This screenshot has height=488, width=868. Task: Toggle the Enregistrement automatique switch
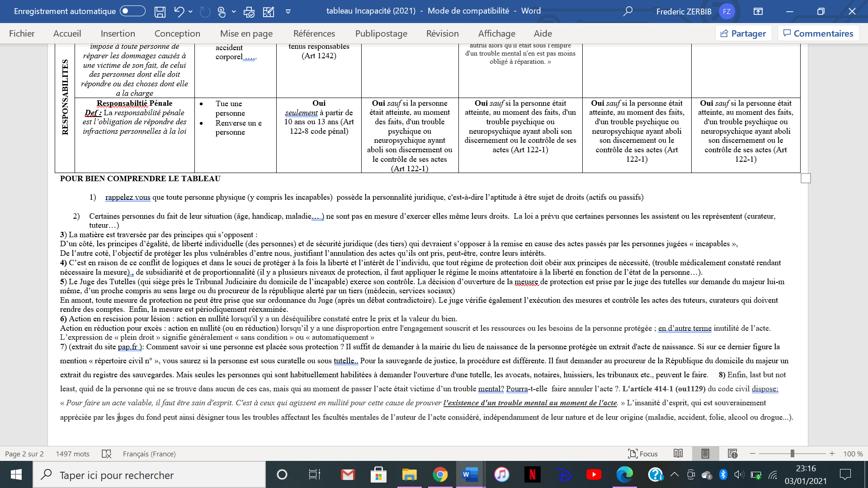pyautogui.click(x=132, y=11)
